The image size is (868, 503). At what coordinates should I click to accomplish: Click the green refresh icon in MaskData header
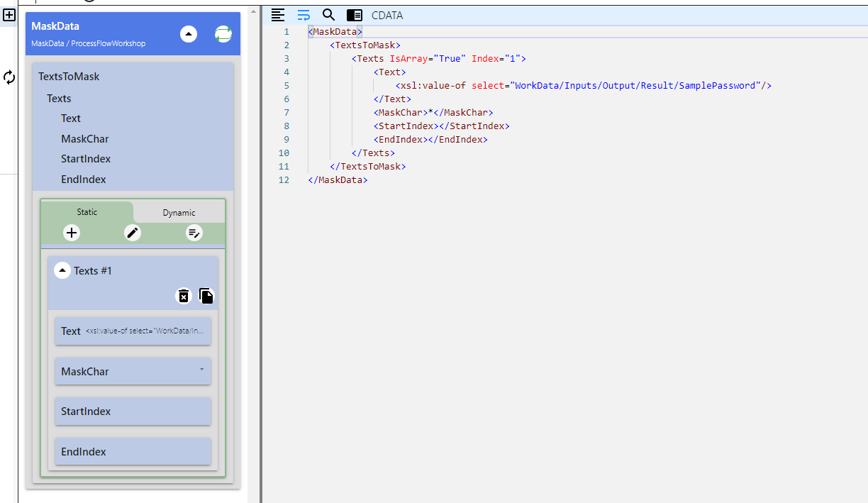tap(223, 33)
